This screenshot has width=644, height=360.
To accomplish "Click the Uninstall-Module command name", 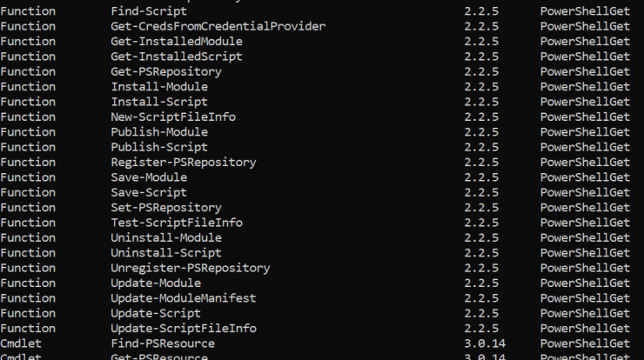I will (x=166, y=238).
